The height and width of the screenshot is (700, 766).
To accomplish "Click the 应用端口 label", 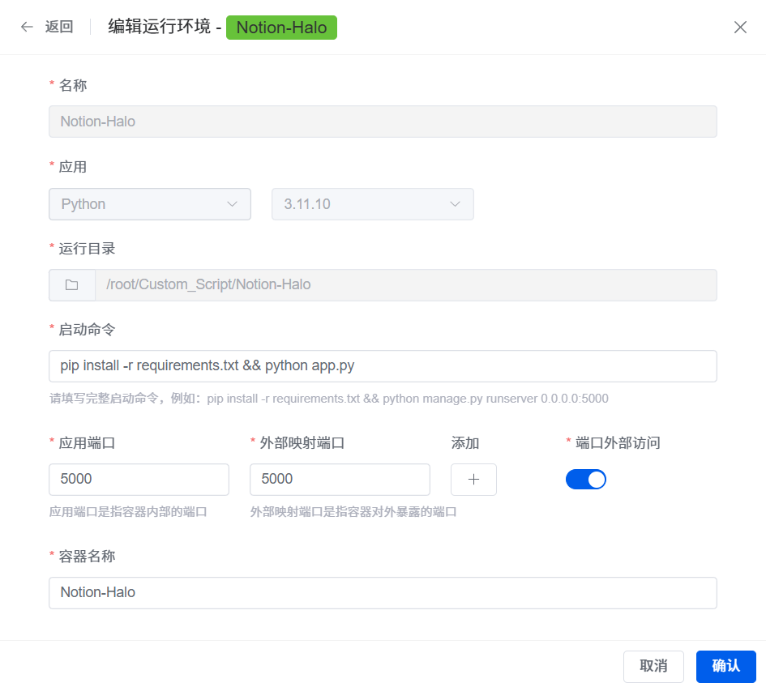I will (x=87, y=443).
